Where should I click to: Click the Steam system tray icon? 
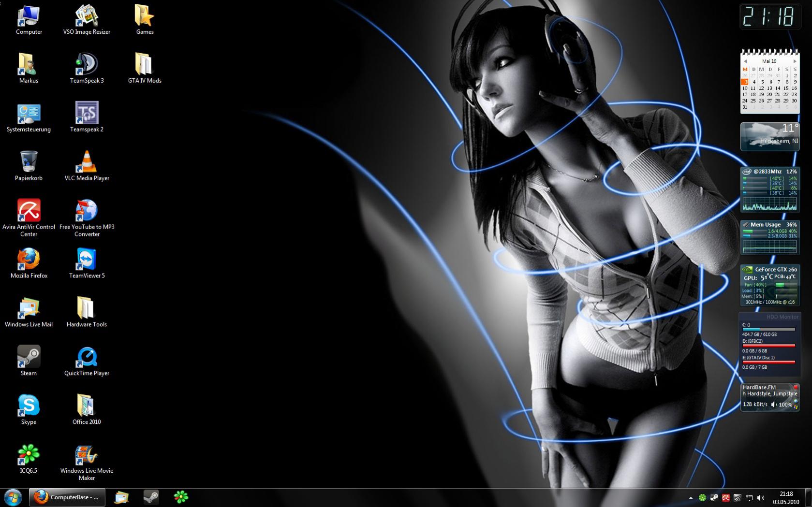pos(714,498)
